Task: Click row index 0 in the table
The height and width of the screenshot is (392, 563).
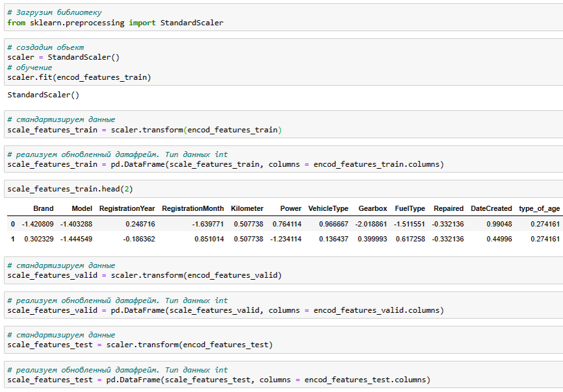Action: (13, 224)
